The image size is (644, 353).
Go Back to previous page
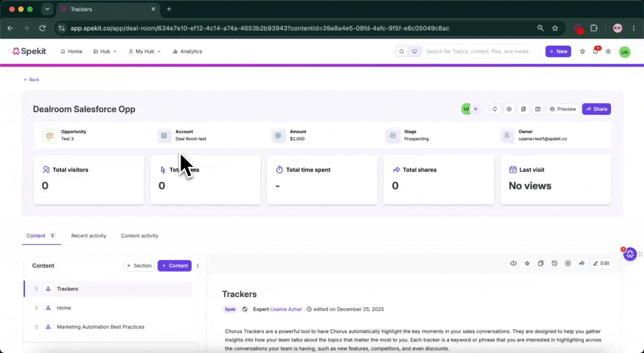click(31, 79)
